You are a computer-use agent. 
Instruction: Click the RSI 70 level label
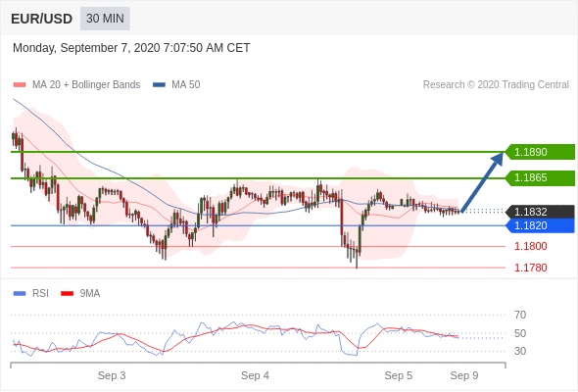(x=520, y=316)
